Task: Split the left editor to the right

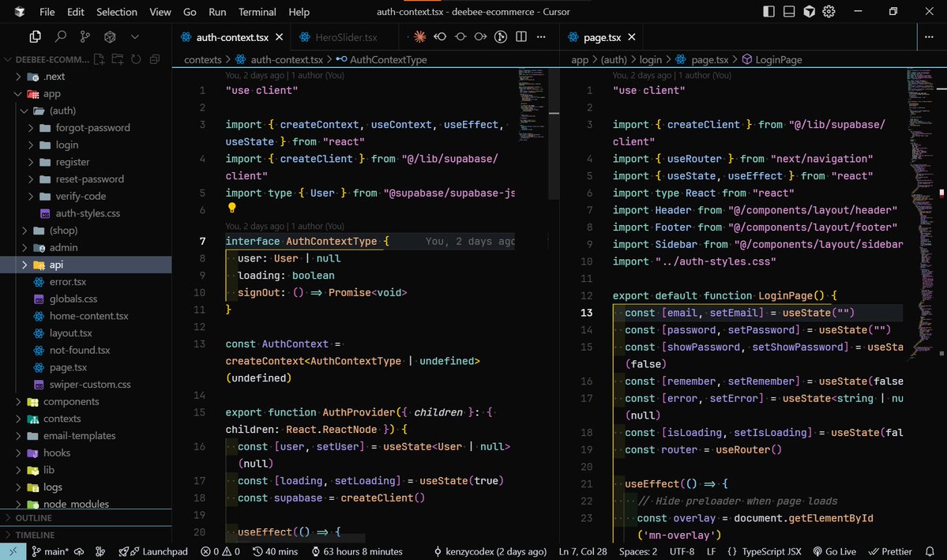Action: (521, 37)
